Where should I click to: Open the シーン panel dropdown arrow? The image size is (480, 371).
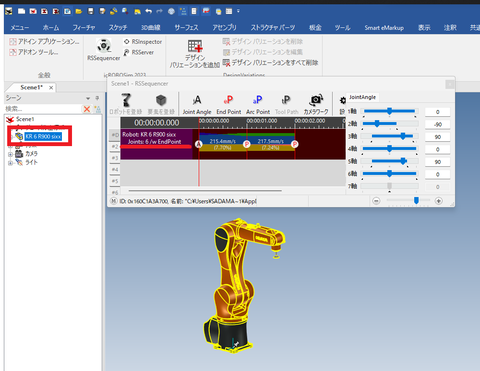(x=88, y=98)
